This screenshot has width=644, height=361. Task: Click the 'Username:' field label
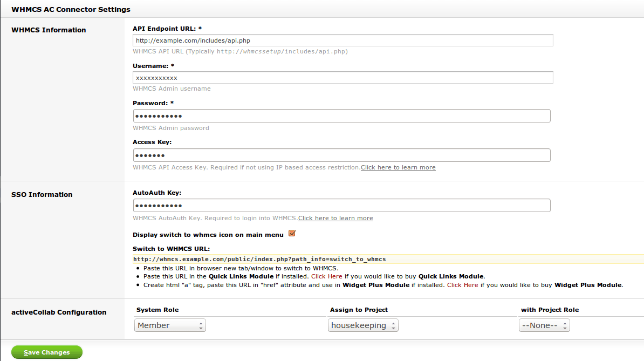coord(153,66)
